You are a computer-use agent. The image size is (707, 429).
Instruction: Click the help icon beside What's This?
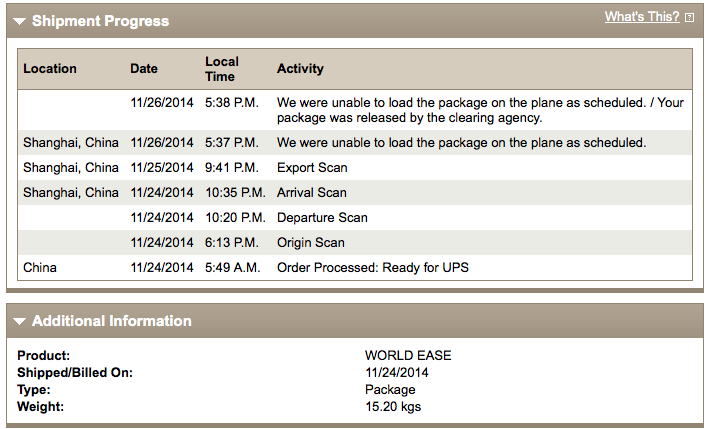[689, 17]
